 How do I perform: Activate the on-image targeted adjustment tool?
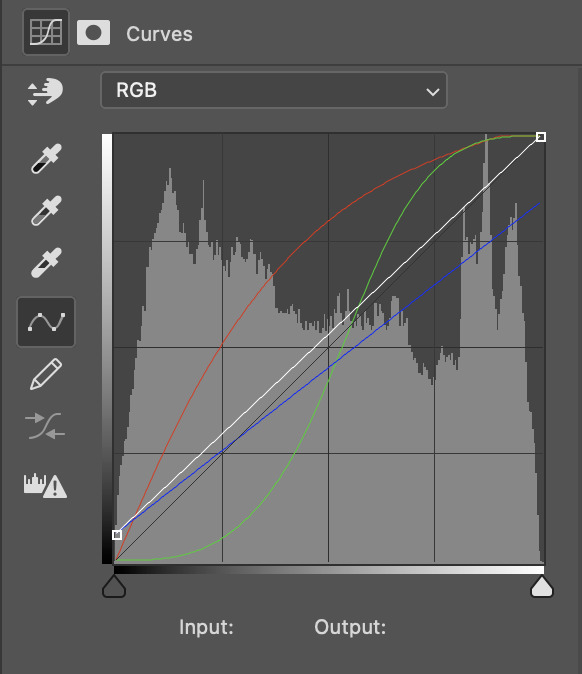point(45,91)
